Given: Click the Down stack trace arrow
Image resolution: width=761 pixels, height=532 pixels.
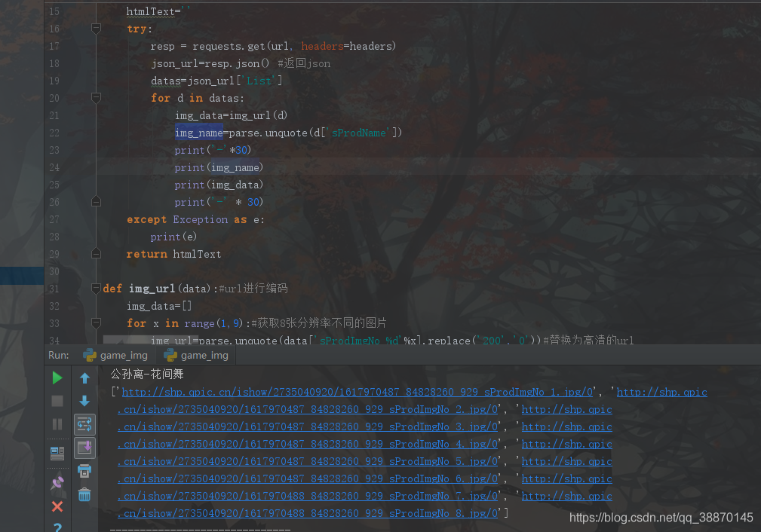Looking at the screenshot, I should pos(84,401).
